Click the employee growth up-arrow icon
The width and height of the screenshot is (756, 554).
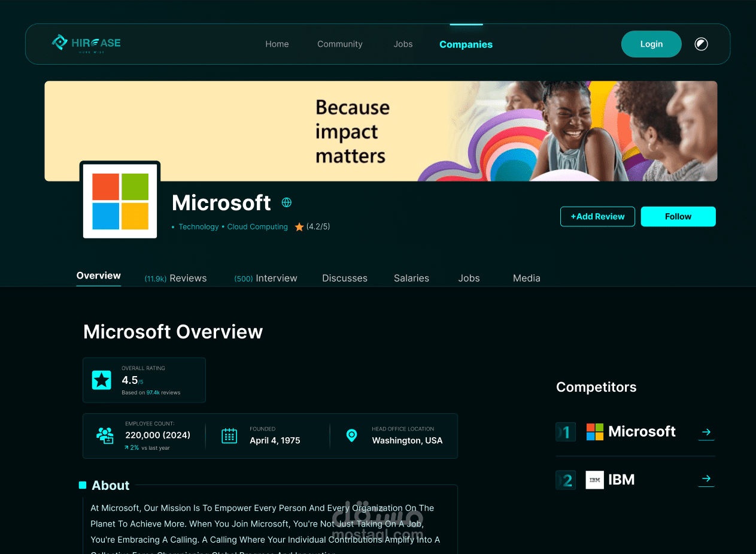pyautogui.click(x=127, y=447)
